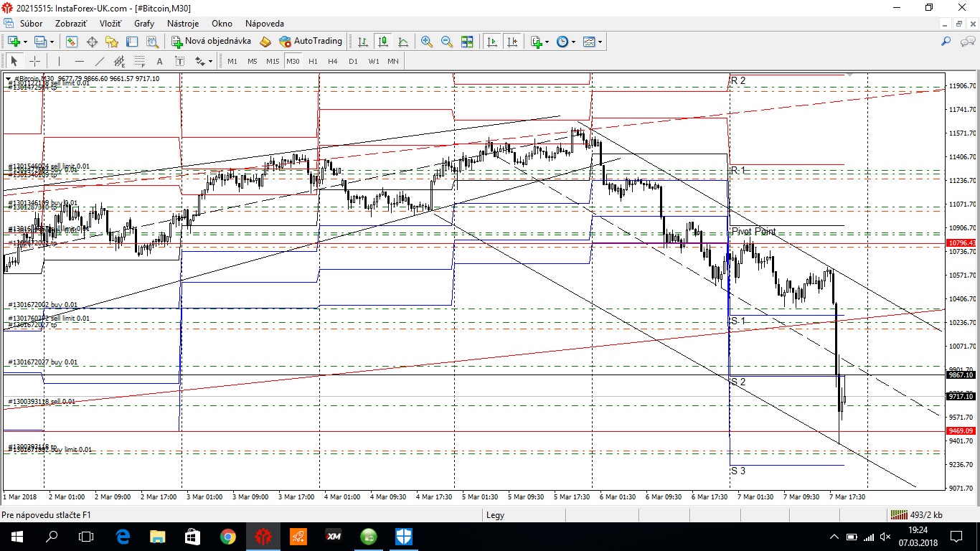Expand the indicators list dropdown arrow

(x=547, y=42)
